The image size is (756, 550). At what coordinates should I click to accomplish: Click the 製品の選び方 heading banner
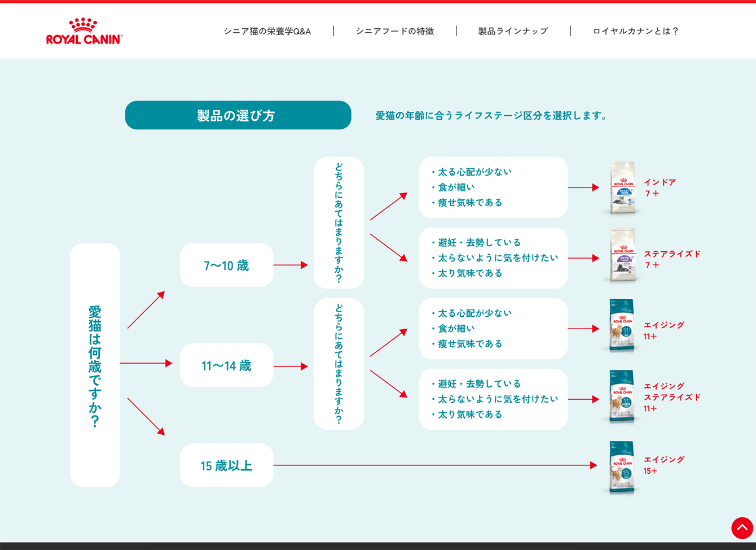(x=238, y=115)
